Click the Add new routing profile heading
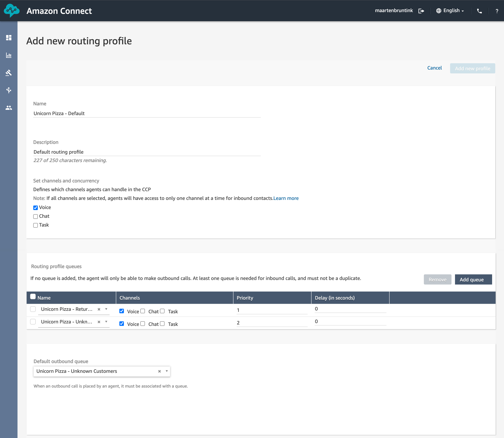 click(x=79, y=41)
